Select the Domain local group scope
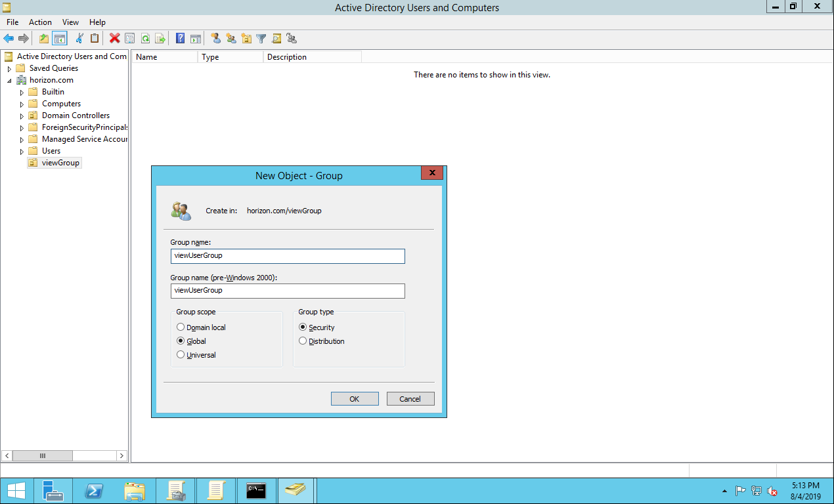This screenshot has height=504, width=834. pyautogui.click(x=181, y=327)
